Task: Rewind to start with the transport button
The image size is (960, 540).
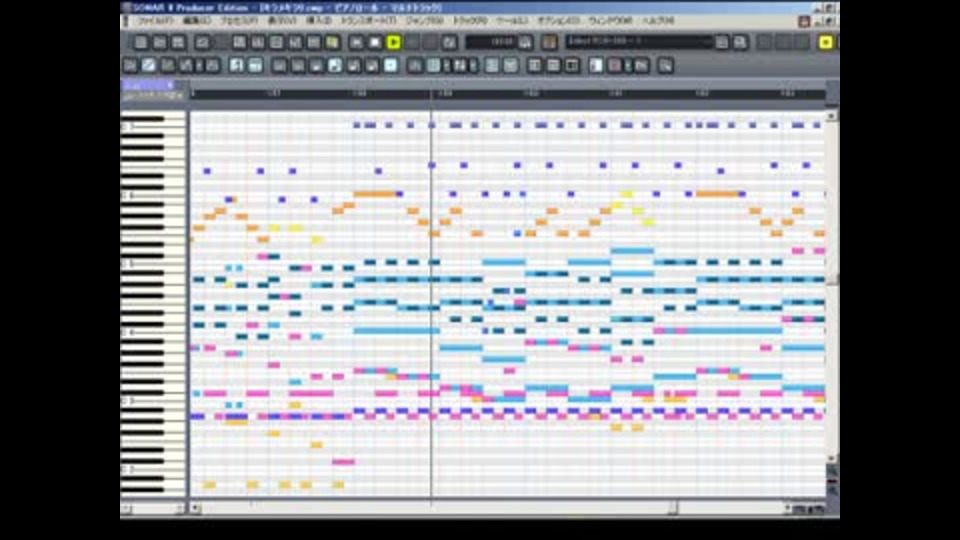Action: (x=356, y=42)
